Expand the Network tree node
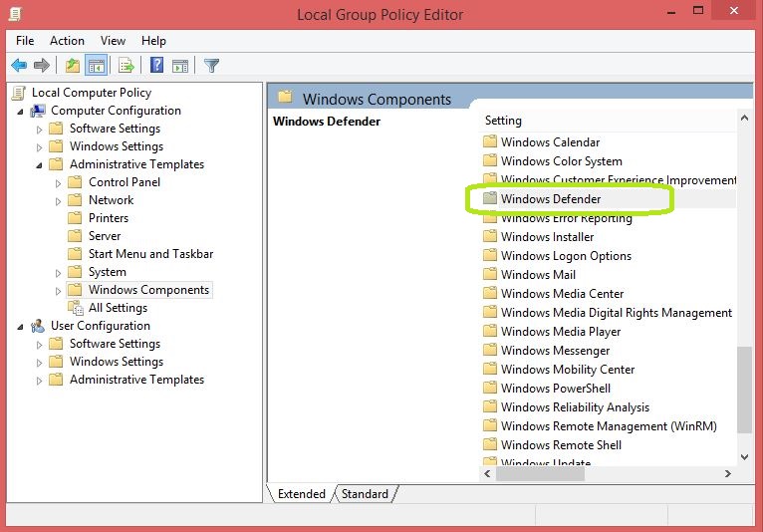This screenshot has width=763, height=532. (58, 201)
